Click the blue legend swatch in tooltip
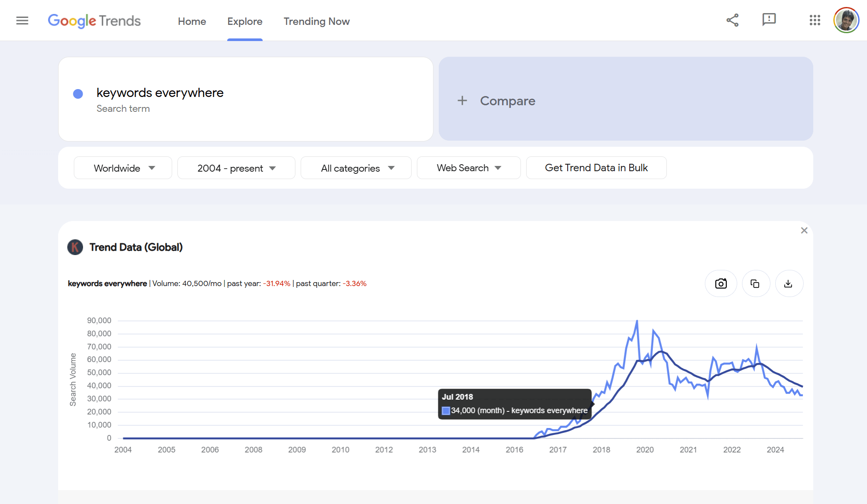The width and height of the screenshot is (867, 504). click(446, 411)
